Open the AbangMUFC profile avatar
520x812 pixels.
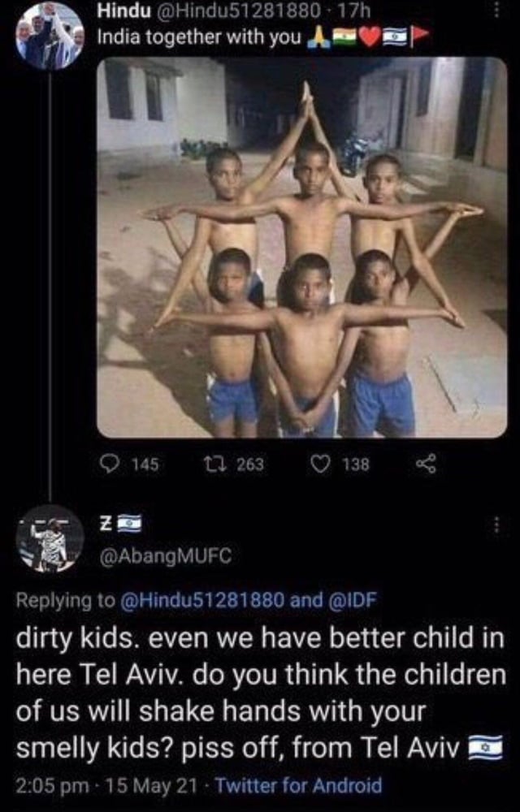[50, 538]
